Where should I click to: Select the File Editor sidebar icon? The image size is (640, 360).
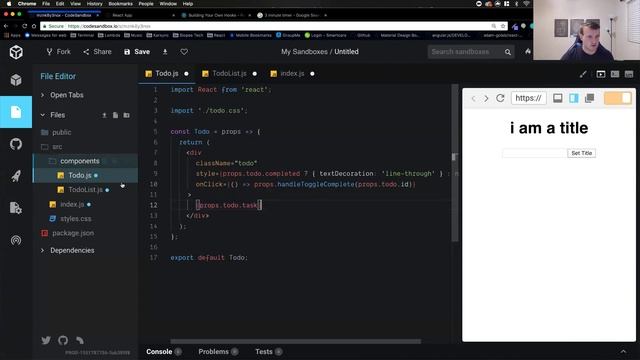[16, 112]
